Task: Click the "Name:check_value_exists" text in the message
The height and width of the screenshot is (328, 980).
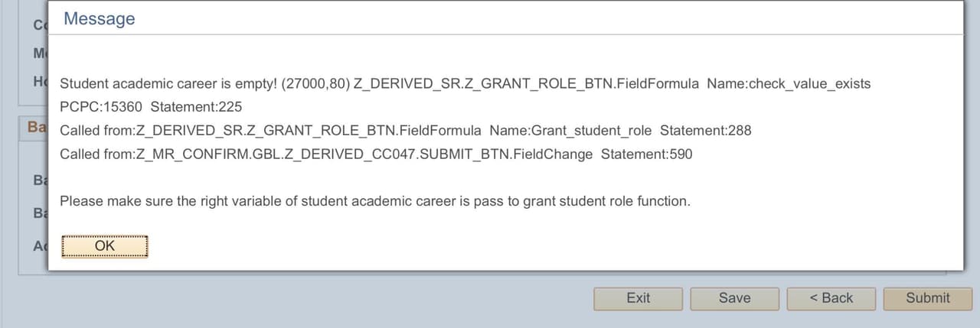Action: pyautogui.click(x=789, y=84)
